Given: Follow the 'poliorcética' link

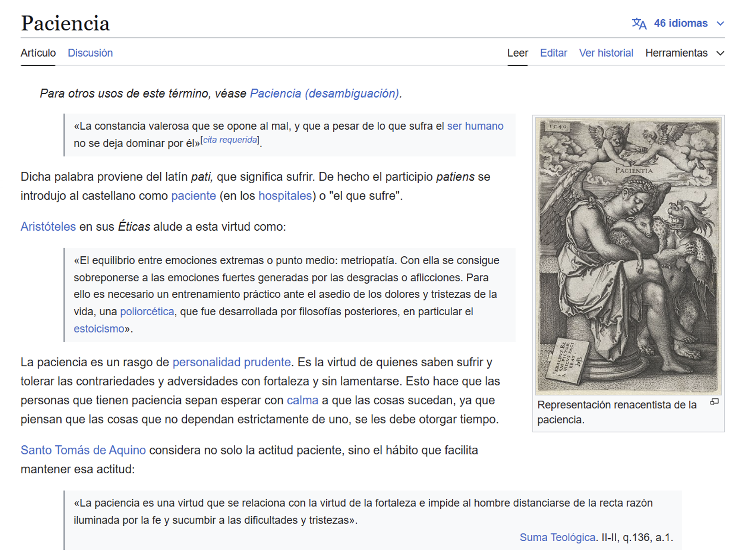Looking at the screenshot, I should pyautogui.click(x=147, y=312).
